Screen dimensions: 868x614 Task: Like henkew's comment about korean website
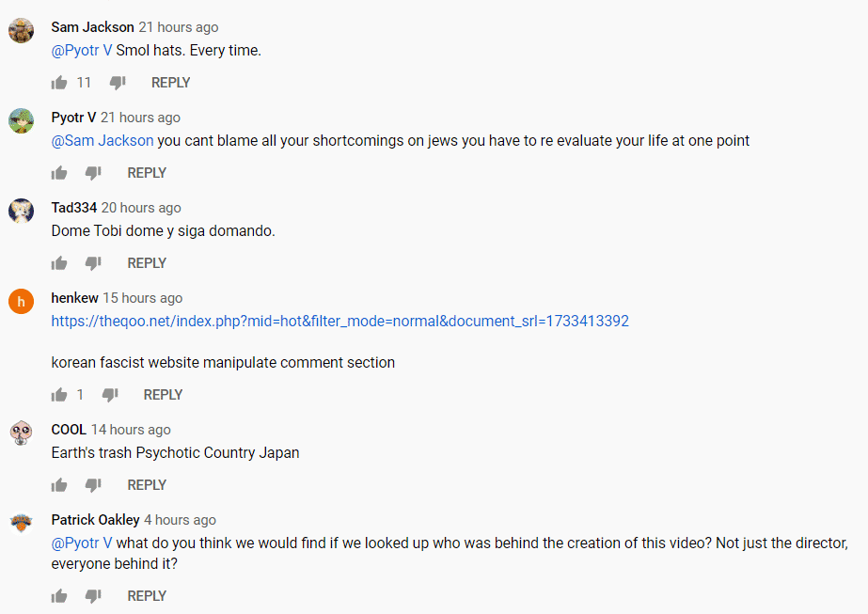(59, 395)
